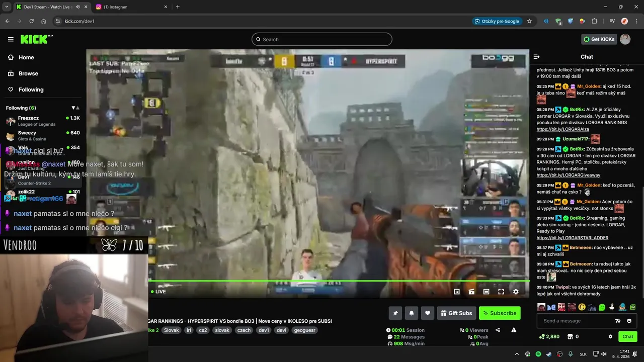Insert the yellow coin emote from quick emotes

tap(582, 307)
